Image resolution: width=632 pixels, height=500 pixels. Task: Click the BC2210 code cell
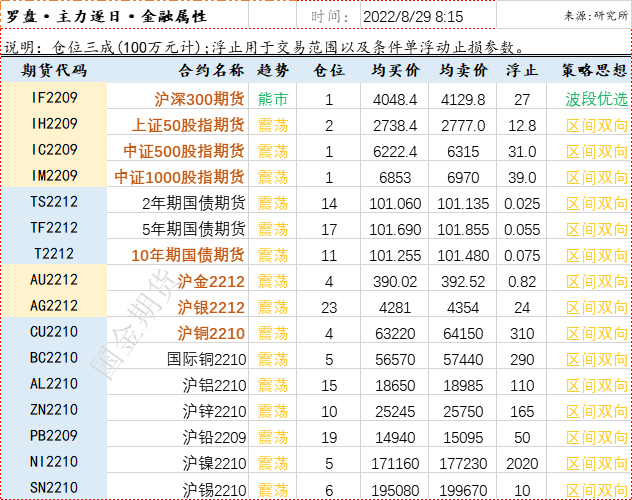click(54, 357)
